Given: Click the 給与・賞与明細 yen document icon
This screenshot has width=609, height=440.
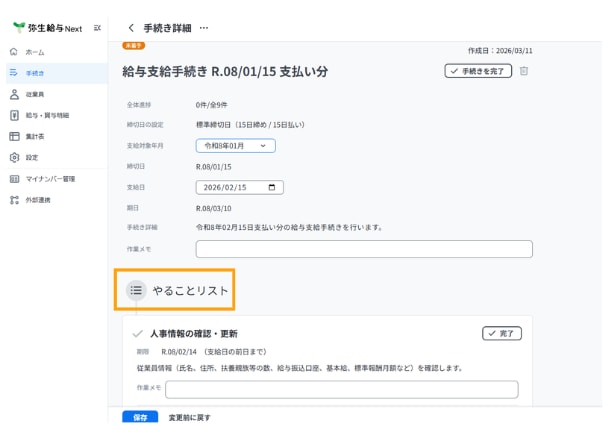Looking at the screenshot, I should 14,115.
